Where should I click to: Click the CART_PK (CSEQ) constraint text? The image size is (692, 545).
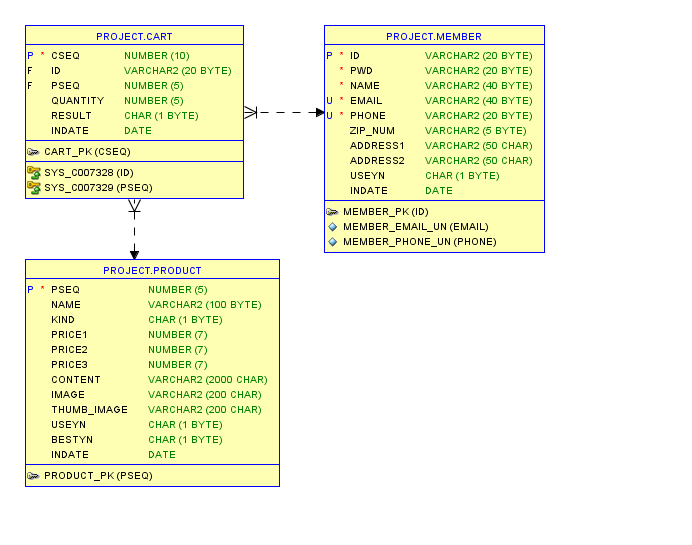click(x=87, y=152)
